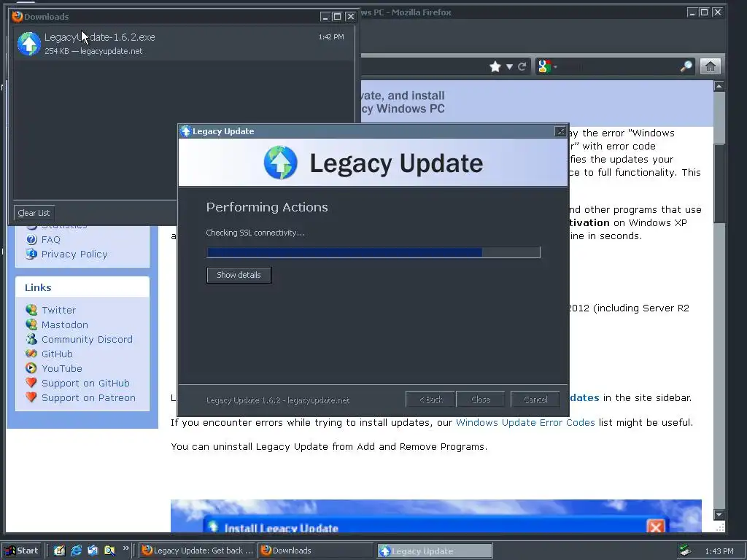The width and height of the screenshot is (747, 560).
Task: Cancel the Legacy Update installation
Action: (x=535, y=399)
